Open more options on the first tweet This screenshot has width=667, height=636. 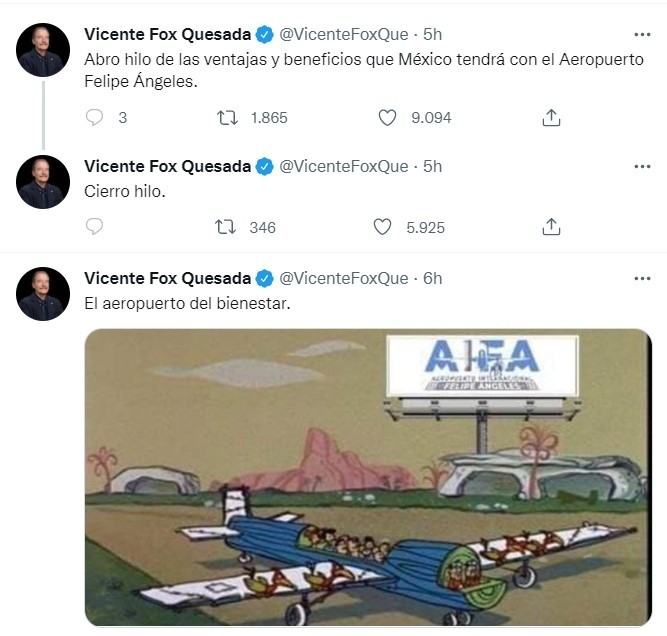pyautogui.click(x=642, y=35)
